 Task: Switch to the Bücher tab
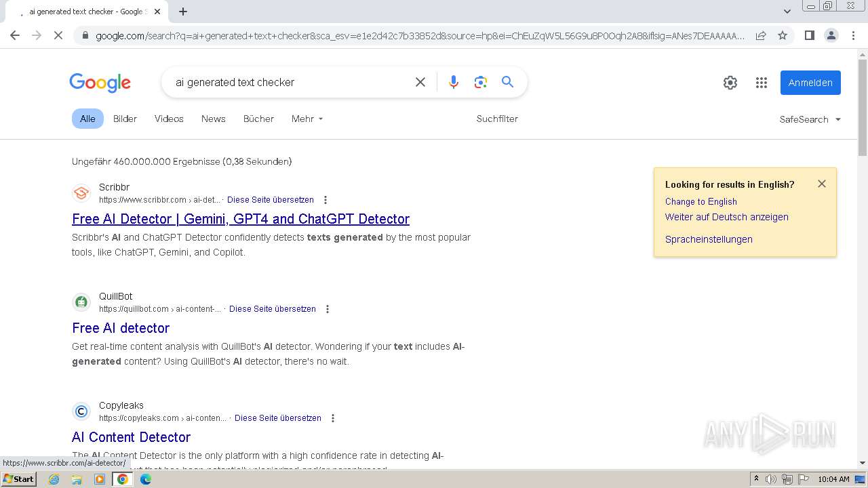[258, 119]
